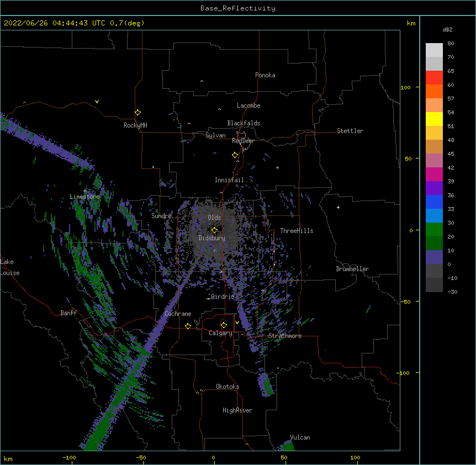
Task: Click the Lake Louise label
Action: tap(10, 267)
